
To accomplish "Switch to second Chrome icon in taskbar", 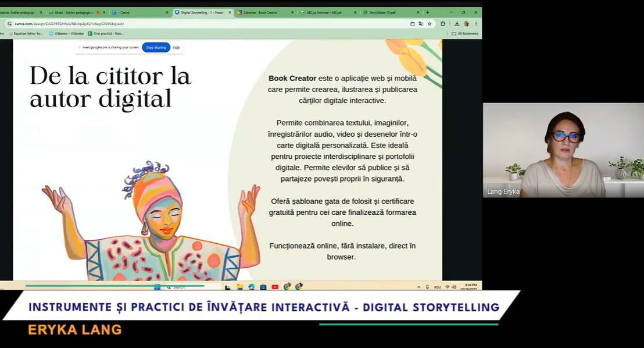I will tap(299, 286).
